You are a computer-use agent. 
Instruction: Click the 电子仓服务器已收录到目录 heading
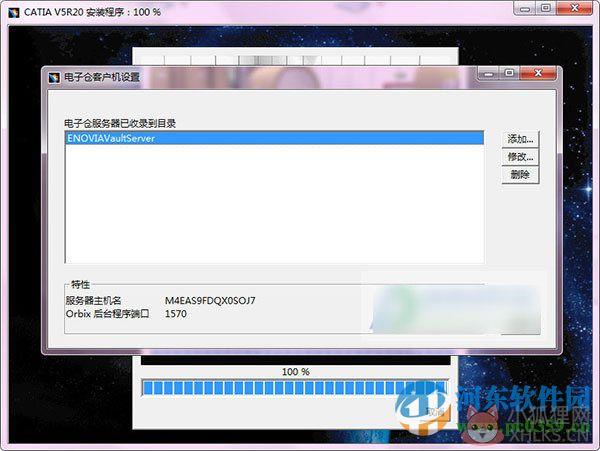(120, 124)
